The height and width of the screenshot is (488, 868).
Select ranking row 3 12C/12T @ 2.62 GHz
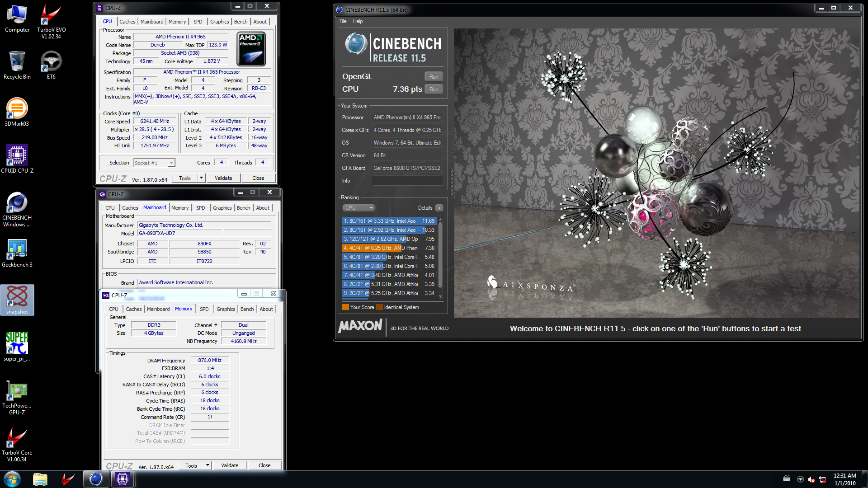coord(389,239)
